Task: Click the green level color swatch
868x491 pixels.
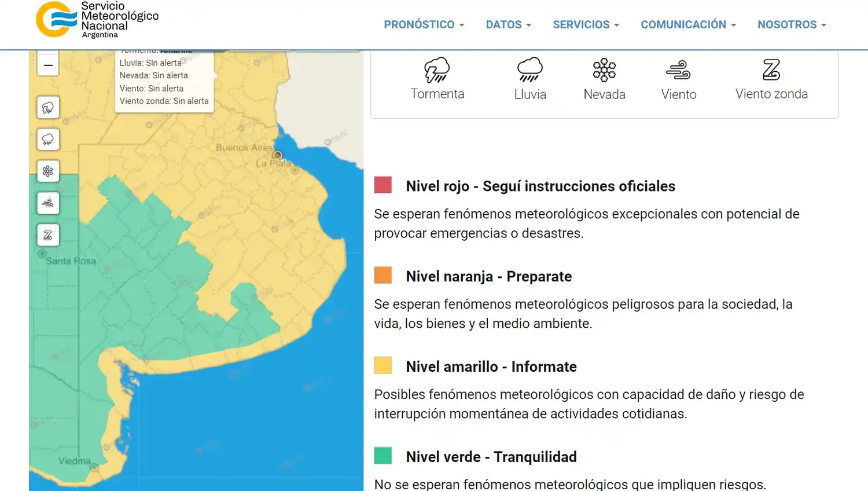Action: click(x=383, y=456)
